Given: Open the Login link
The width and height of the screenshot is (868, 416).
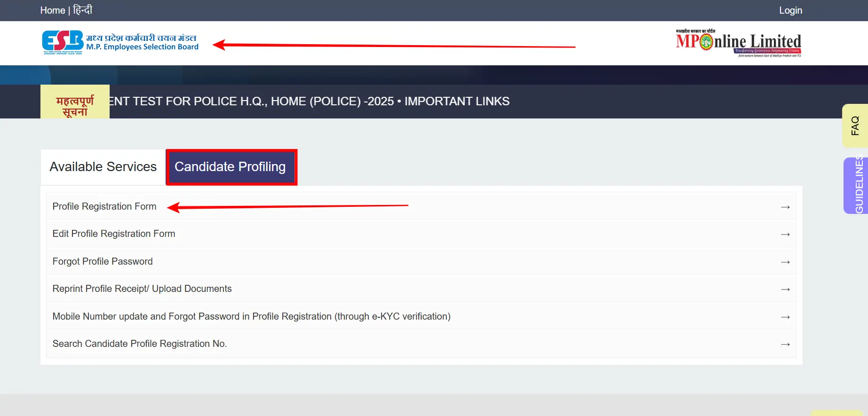Looking at the screenshot, I should tap(790, 10).
